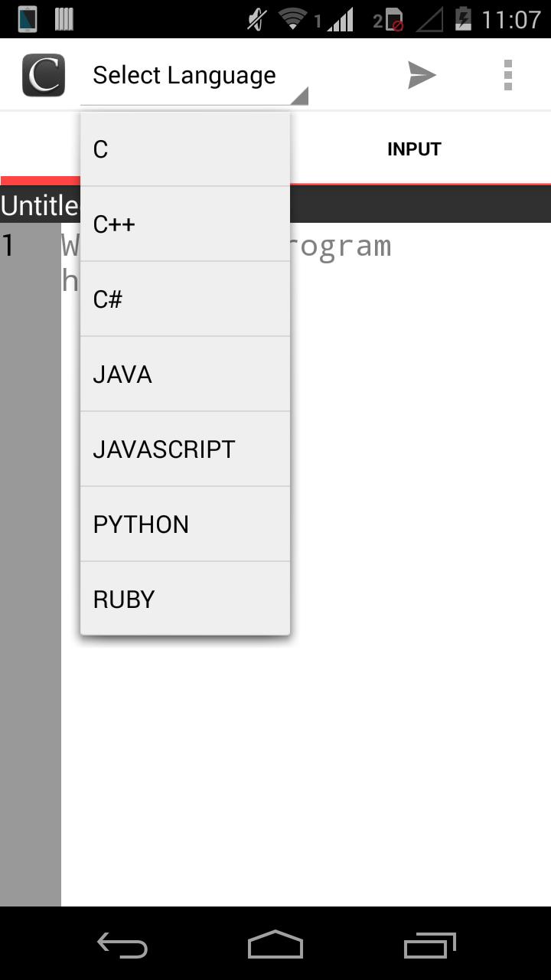The image size is (551, 980).
Task: Choose C++ from the menu
Action: 184,224
